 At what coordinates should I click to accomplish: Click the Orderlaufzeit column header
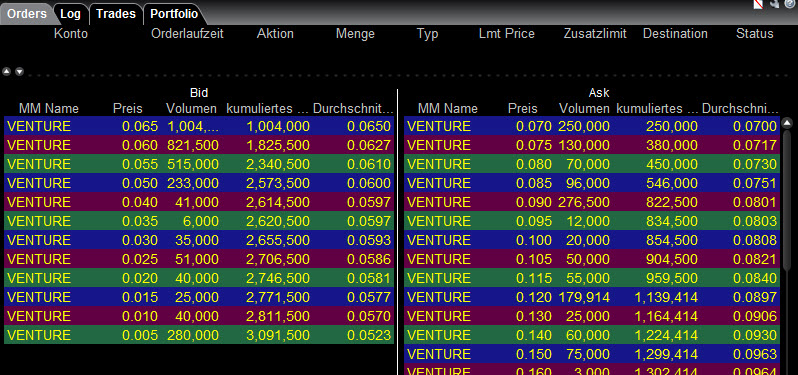click(187, 34)
